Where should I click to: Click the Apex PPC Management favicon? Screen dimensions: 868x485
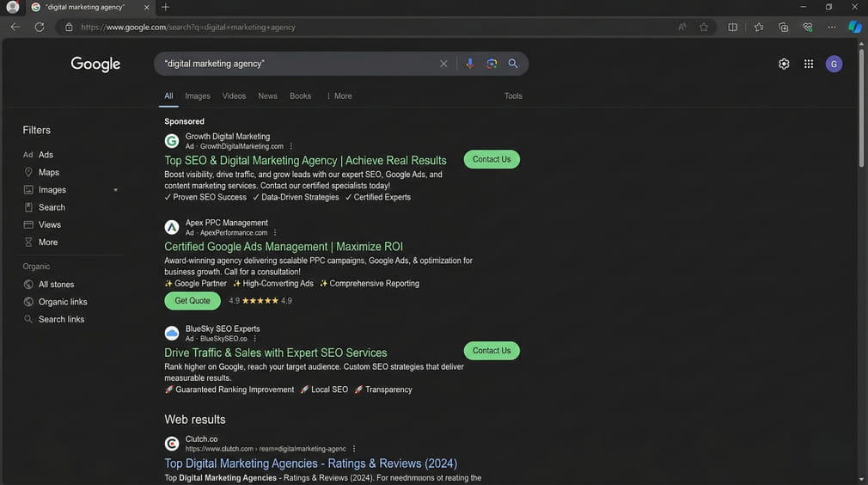(172, 227)
